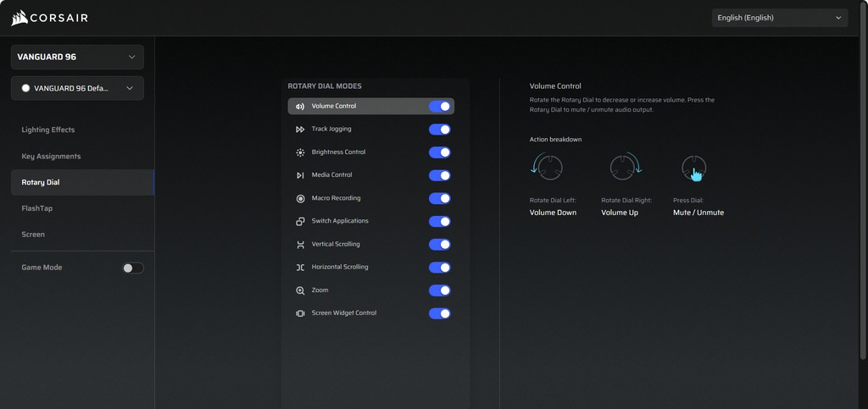The width and height of the screenshot is (868, 409).
Task: Click the Brightness Control sun icon
Action: 300,152
